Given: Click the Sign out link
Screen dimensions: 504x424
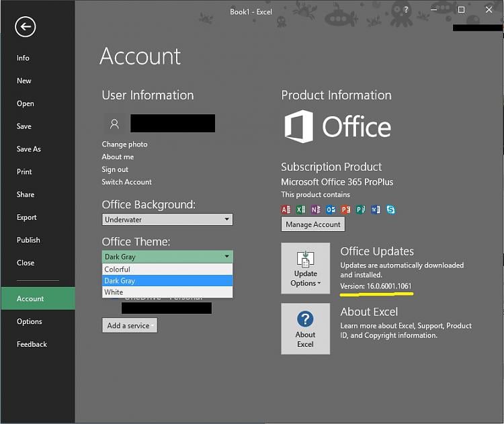Looking at the screenshot, I should coord(115,169).
